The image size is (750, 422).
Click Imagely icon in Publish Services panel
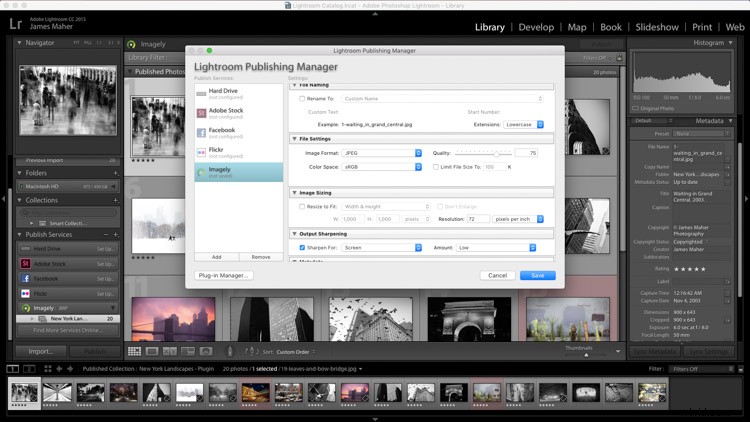(26, 308)
